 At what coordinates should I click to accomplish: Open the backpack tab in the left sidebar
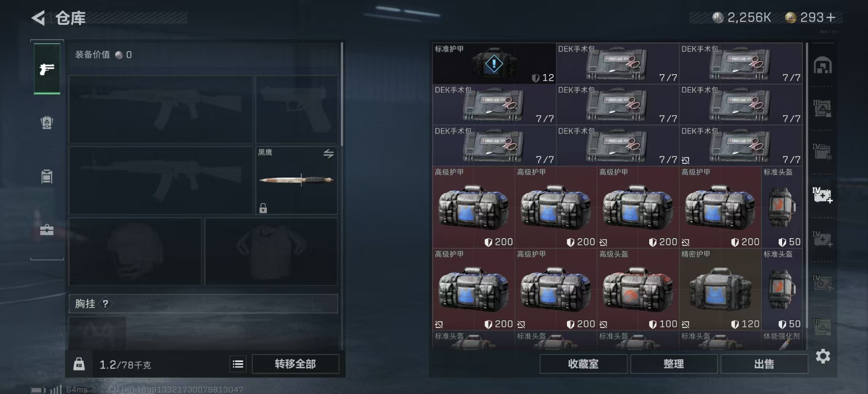point(47,122)
